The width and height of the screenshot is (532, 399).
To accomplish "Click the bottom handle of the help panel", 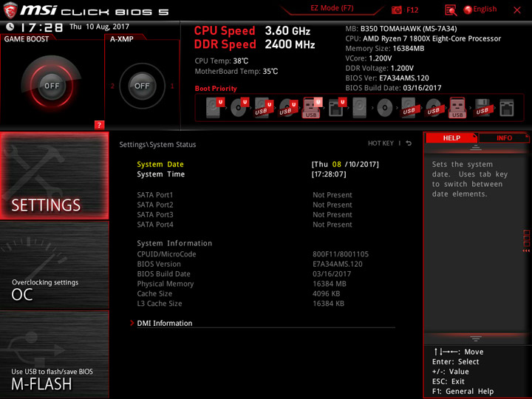I will click(476, 338).
